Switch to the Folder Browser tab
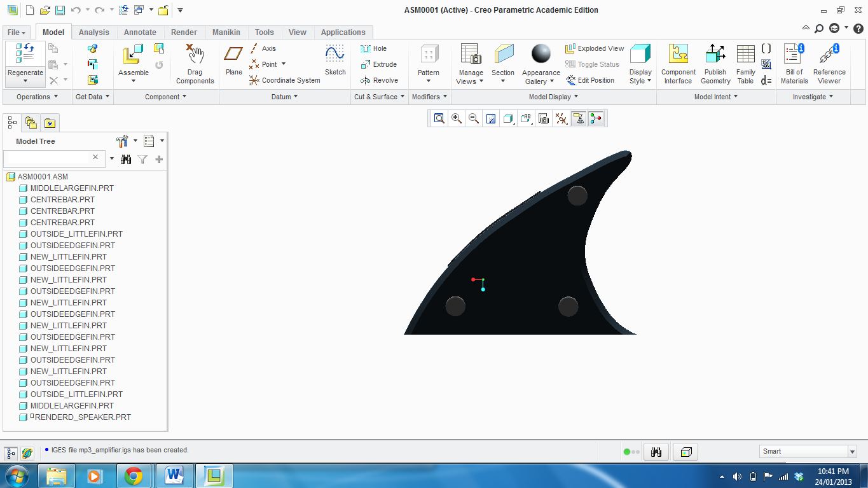Screen dimensions: 868x488 coord(31,123)
